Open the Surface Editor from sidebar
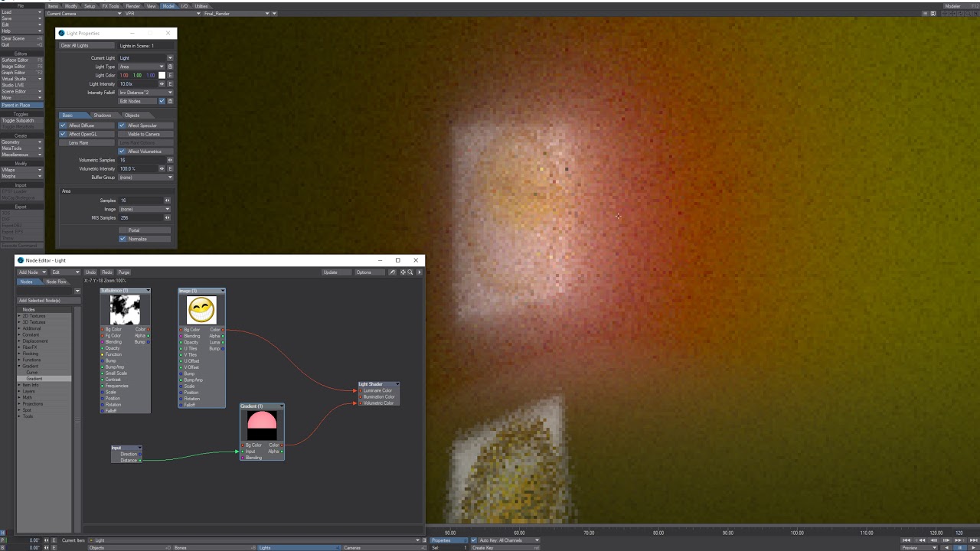Image resolution: width=980 pixels, height=551 pixels. click(20, 60)
